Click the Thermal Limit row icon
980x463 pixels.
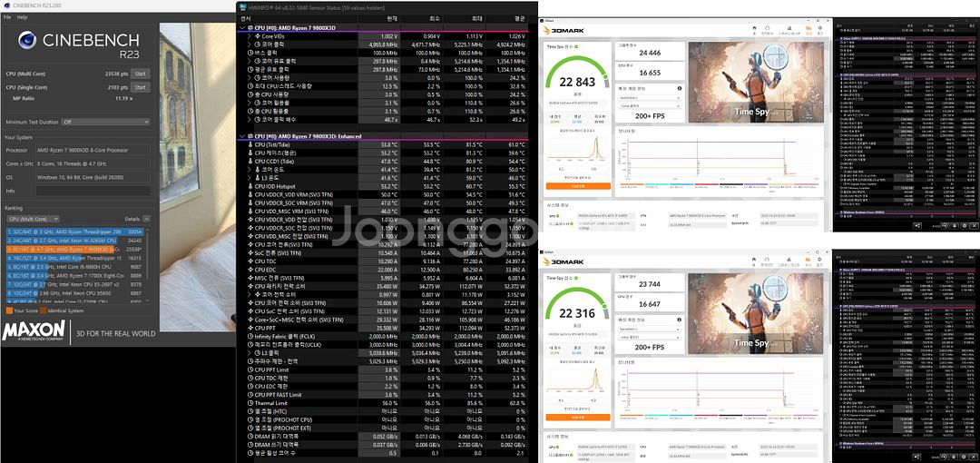[x=250, y=404]
